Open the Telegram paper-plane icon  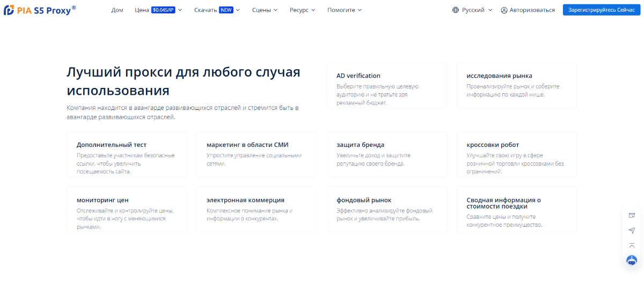pyautogui.click(x=632, y=231)
